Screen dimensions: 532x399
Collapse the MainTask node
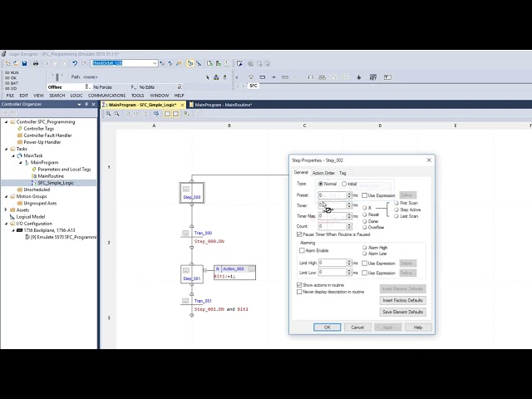coord(13,155)
